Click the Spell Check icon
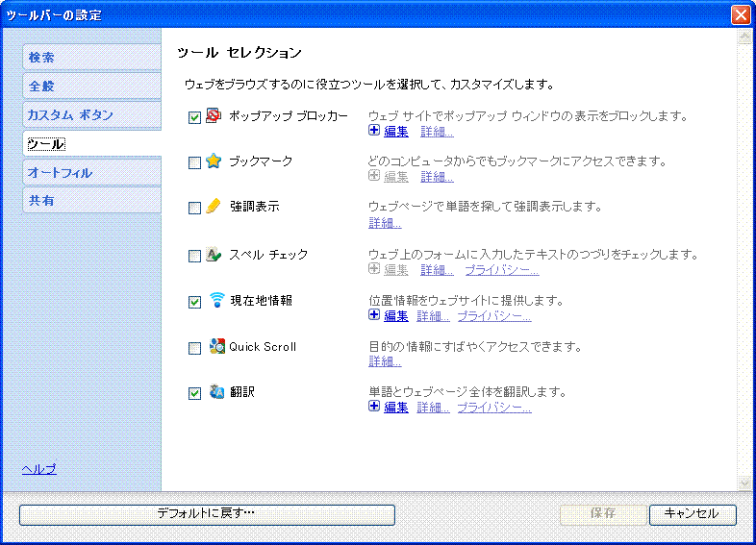Image resolution: width=756 pixels, height=545 pixels. [x=214, y=255]
